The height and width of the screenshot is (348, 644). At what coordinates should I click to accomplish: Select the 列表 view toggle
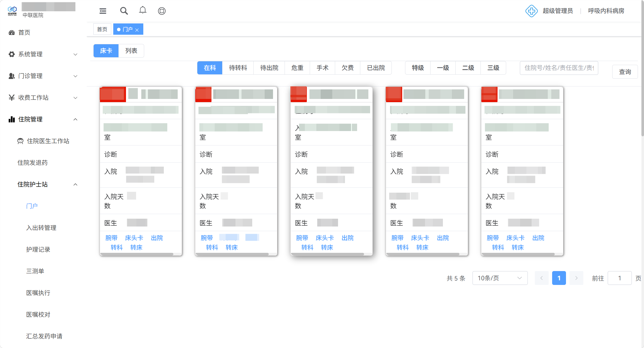(131, 51)
